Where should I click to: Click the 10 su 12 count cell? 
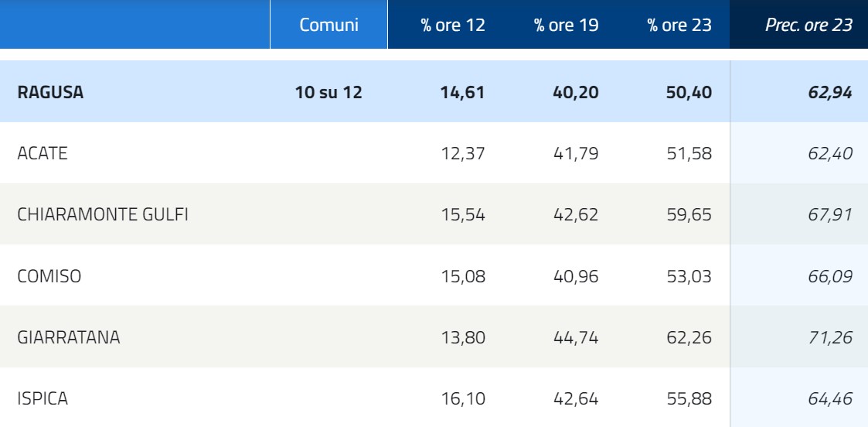click(328, 93)
